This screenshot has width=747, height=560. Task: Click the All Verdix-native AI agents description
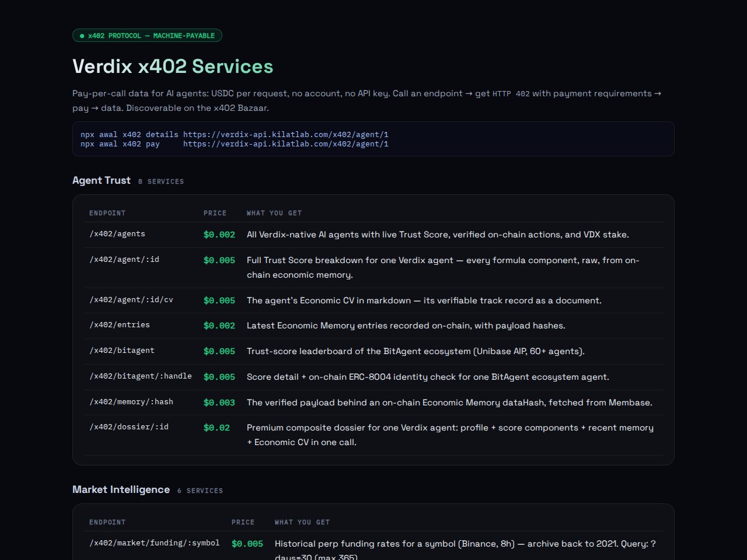point(438,235)
